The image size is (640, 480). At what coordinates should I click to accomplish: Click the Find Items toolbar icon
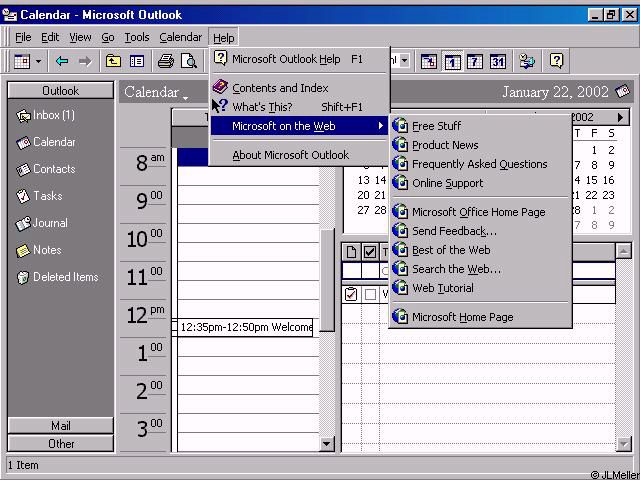pos(527,62)
